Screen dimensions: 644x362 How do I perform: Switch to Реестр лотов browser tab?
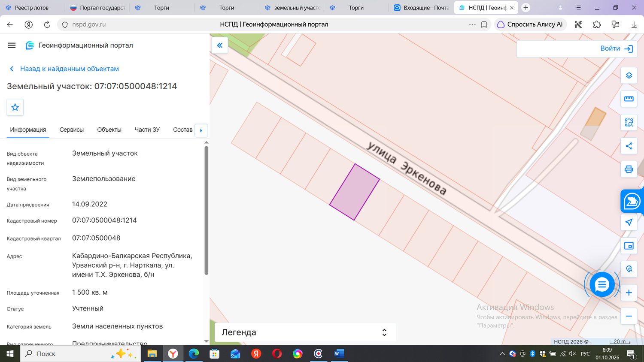[32, 8]
